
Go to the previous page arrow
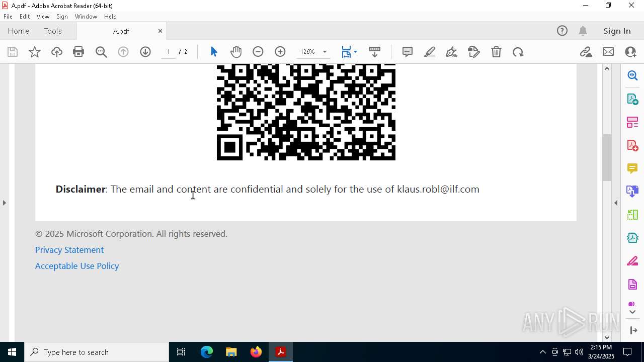tap(123, 52)
